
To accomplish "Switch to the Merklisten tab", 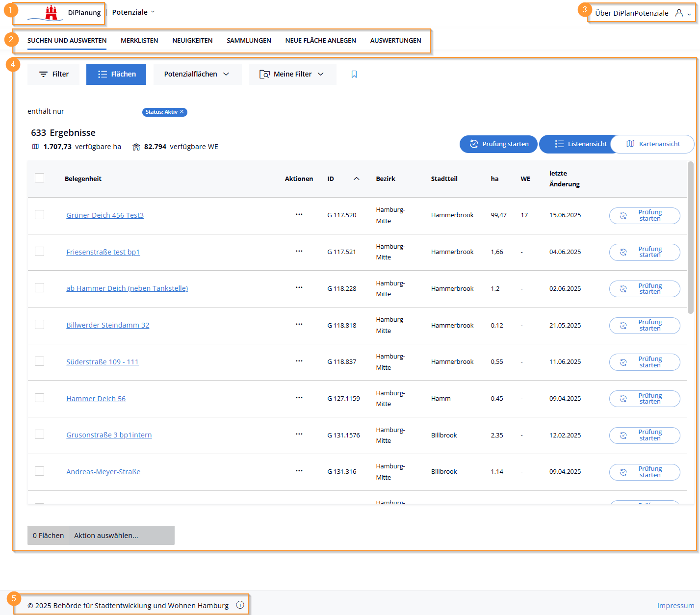I will coord(139,41).
